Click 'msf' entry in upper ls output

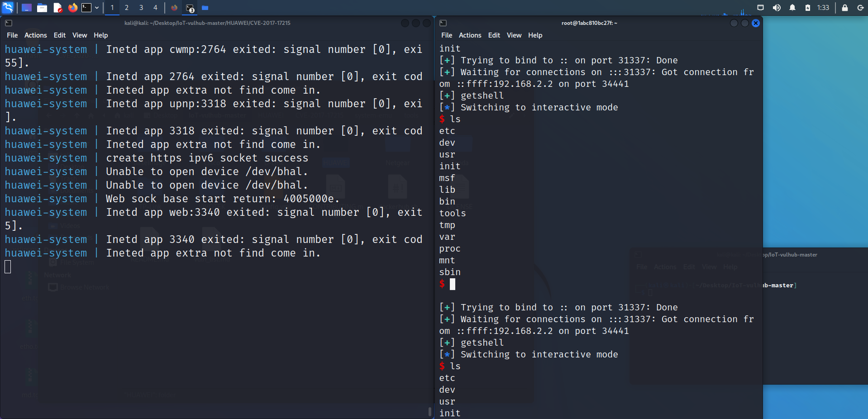pos(447,178)
